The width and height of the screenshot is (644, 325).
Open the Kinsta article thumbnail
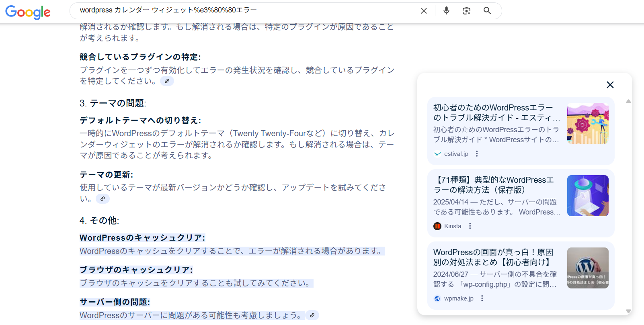(x=588, y=196)
